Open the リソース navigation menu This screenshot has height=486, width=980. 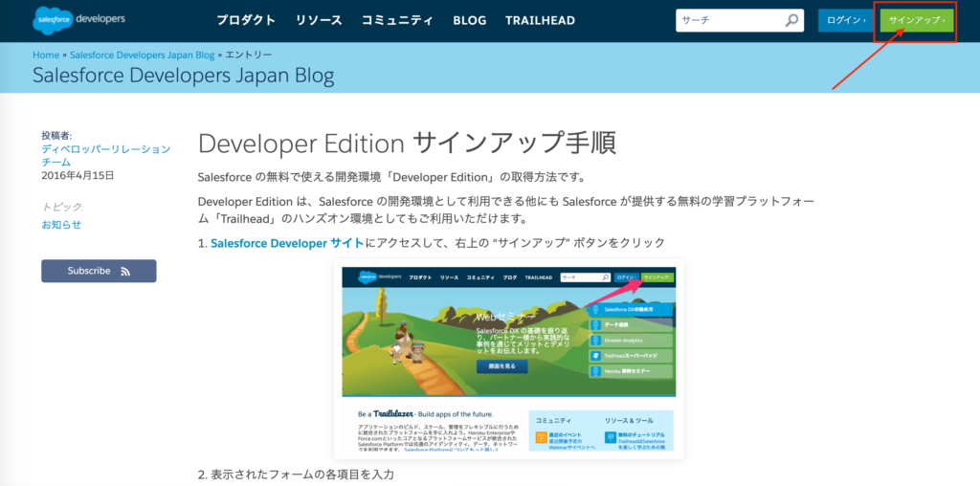319,20
